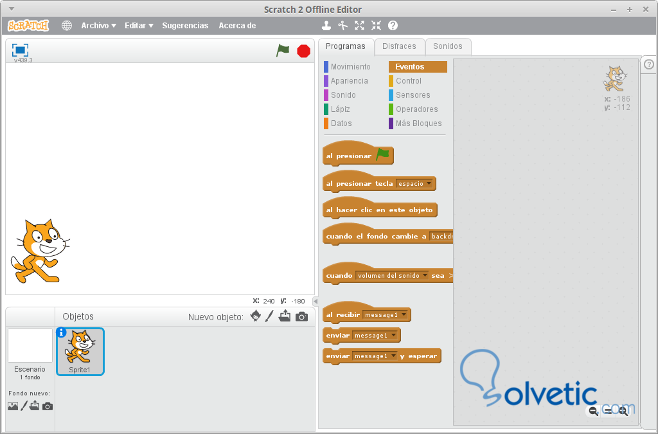The height and width of the screenshot is (434, 658).
Task: Open the espacio key dropdown
Action: 415,184
